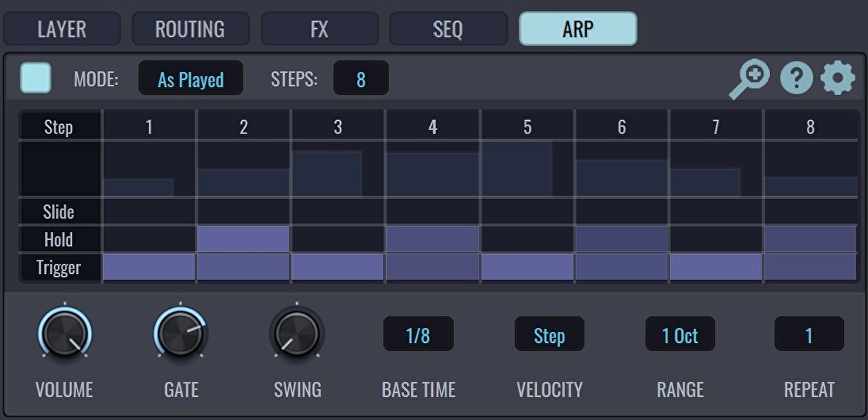Click the Gate knob

[x=181, y=334]
